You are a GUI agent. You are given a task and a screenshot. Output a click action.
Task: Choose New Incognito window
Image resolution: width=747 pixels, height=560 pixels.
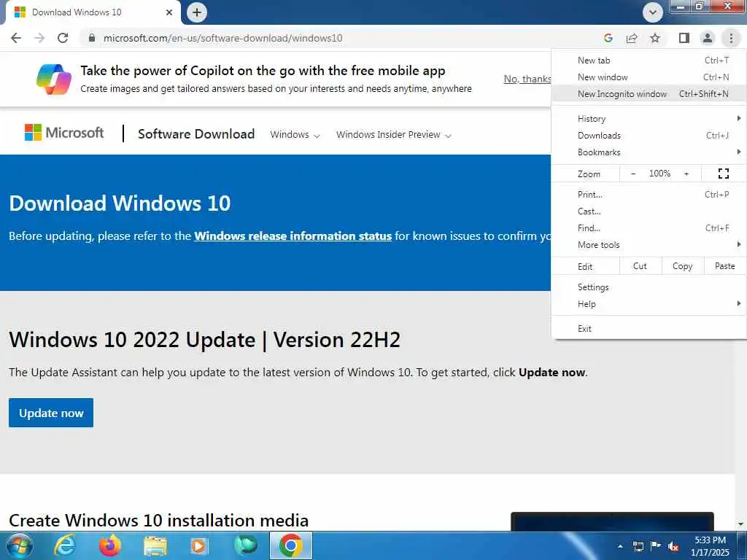pyautogui.click(x=649, y=94)
